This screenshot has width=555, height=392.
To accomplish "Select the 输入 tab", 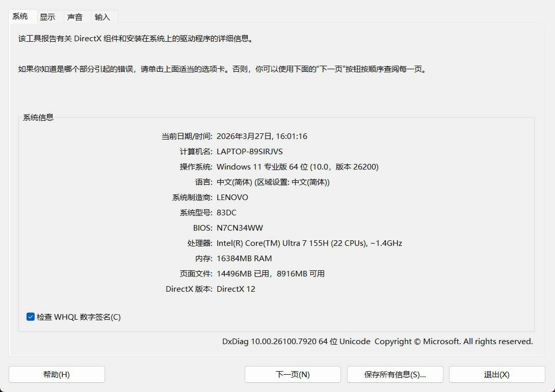I will tap(102, 17).
